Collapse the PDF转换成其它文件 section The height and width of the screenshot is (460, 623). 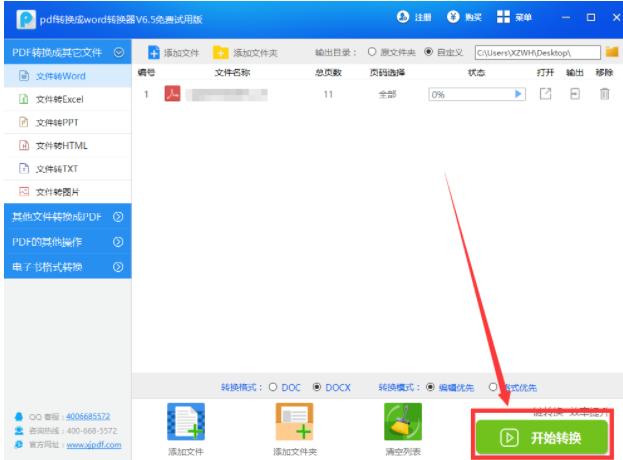119,52
